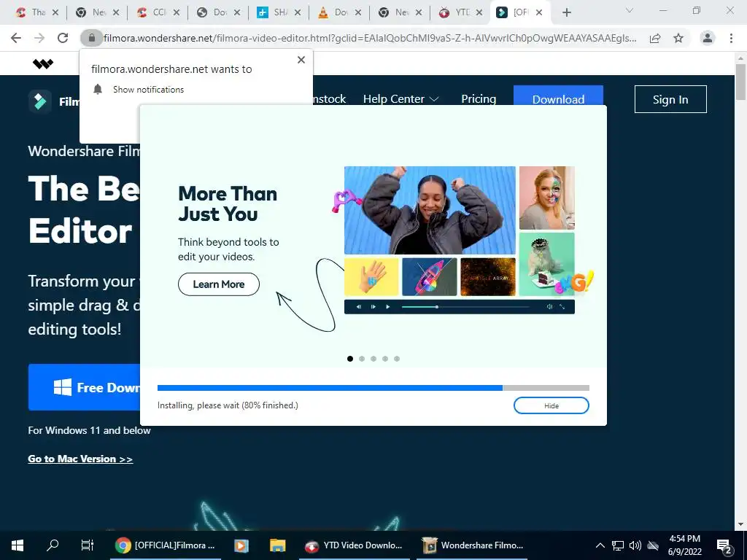The image size is (747, 560).
Task: Click the dancing woman preview image
Action: [430, 210]
